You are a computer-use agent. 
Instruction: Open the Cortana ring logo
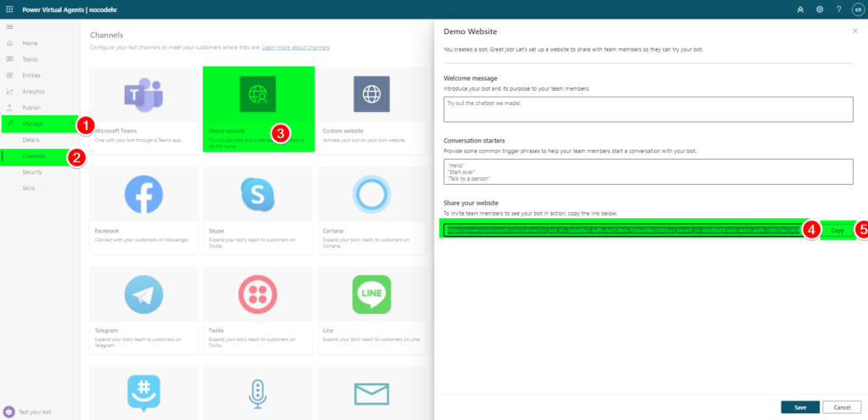(371, 194)
